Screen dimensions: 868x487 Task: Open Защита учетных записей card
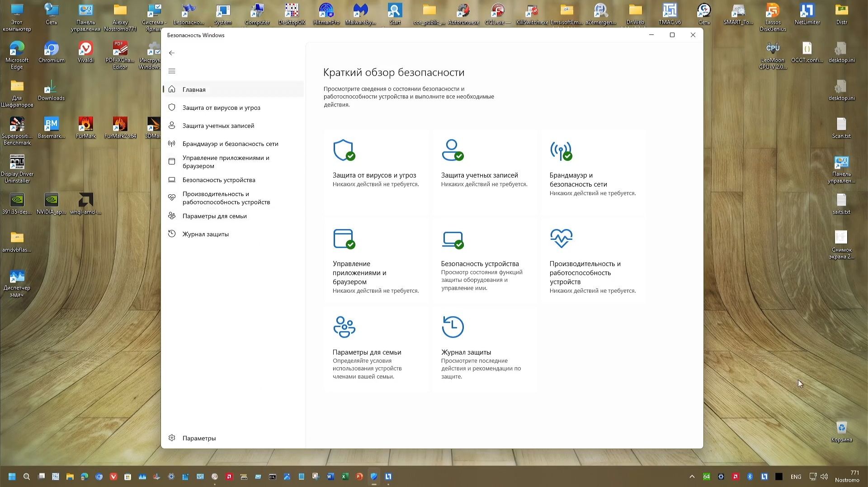485,172
